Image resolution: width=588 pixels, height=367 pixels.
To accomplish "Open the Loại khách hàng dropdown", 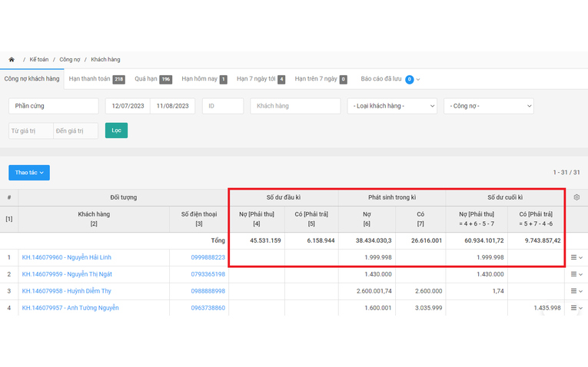I will click(x=392, y=106).
